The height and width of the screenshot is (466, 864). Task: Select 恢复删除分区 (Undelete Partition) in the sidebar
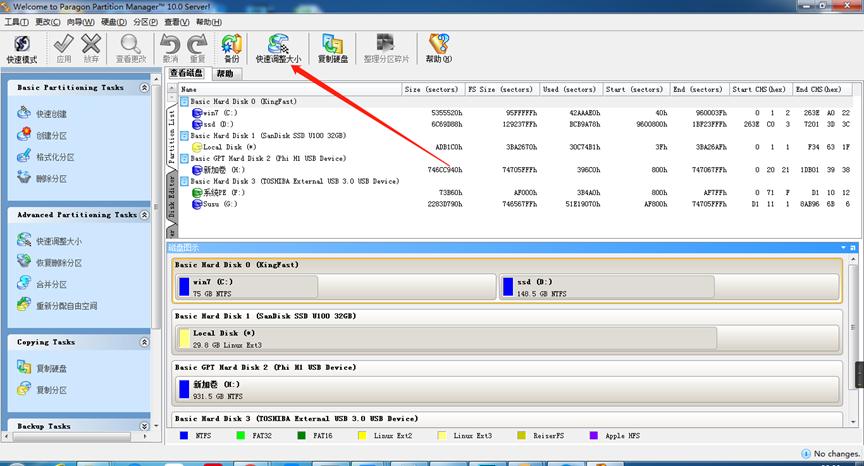[58, 262]
